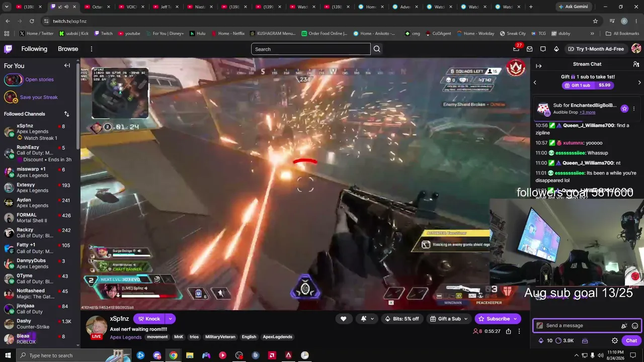Open RushEazy channel in Followed Channels
This screenshot has height=362, width=644.
click(39, 153)
